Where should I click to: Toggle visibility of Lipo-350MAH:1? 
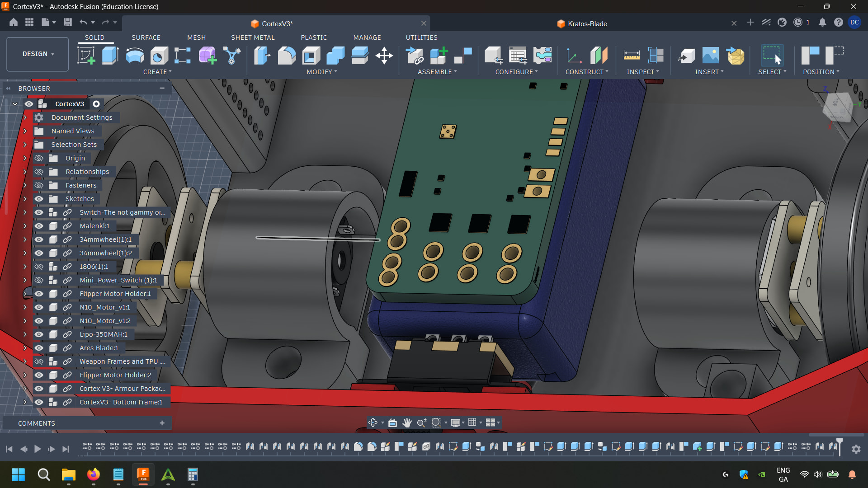click(39, 334)
